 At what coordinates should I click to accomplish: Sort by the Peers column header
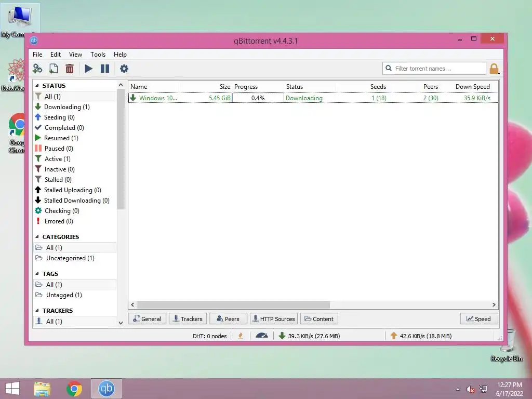click(x=414, y=87)
